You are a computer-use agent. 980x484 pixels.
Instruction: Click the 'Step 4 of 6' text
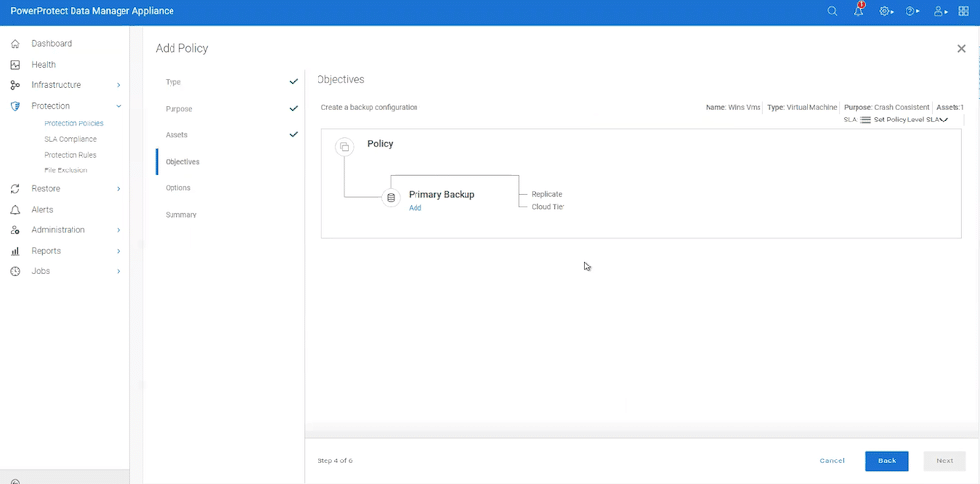coord(335,460)
